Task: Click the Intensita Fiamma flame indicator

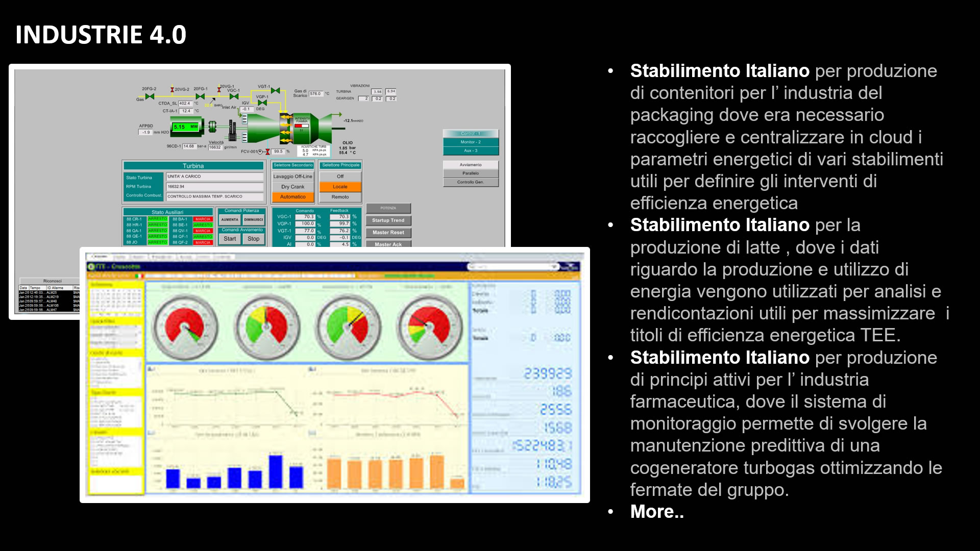Action: pos(302,125)
